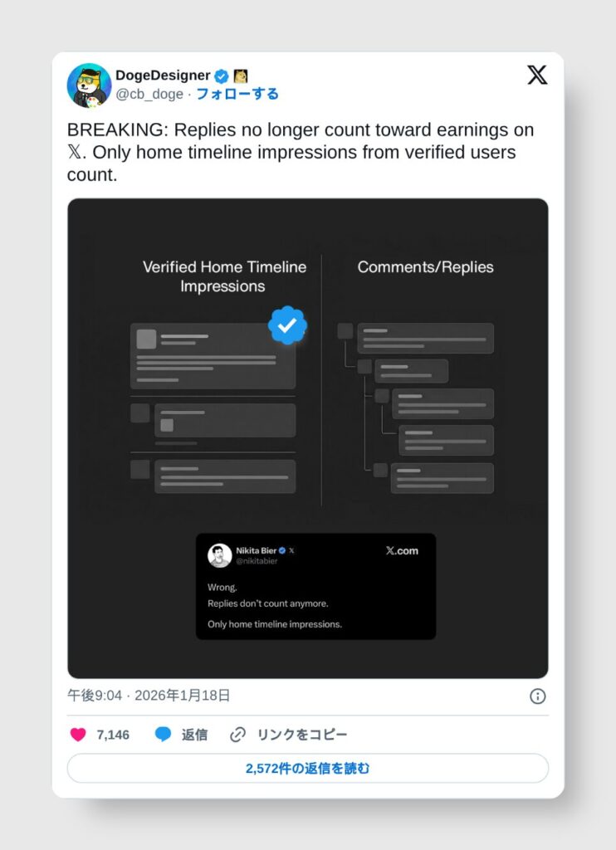This screenshot has height=850, width=616.
Task: Click the DogeDesigner profile avatar
Action: [x=89, y=85]
